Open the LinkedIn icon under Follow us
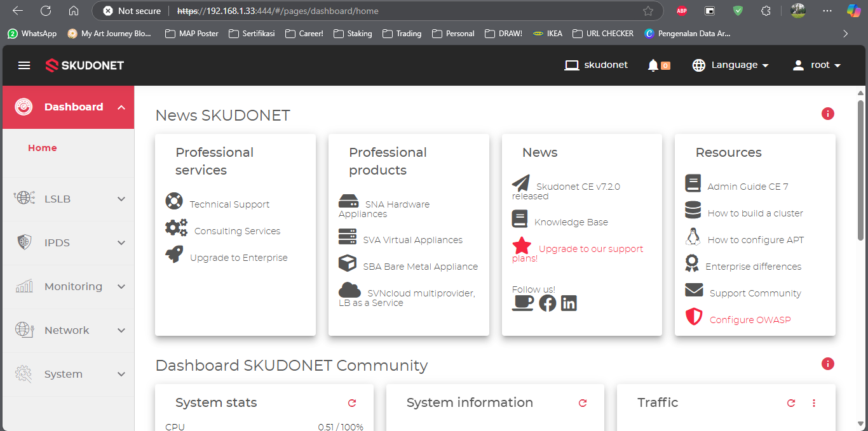Screen dimensions: 868x431 [x=569, y=303]
